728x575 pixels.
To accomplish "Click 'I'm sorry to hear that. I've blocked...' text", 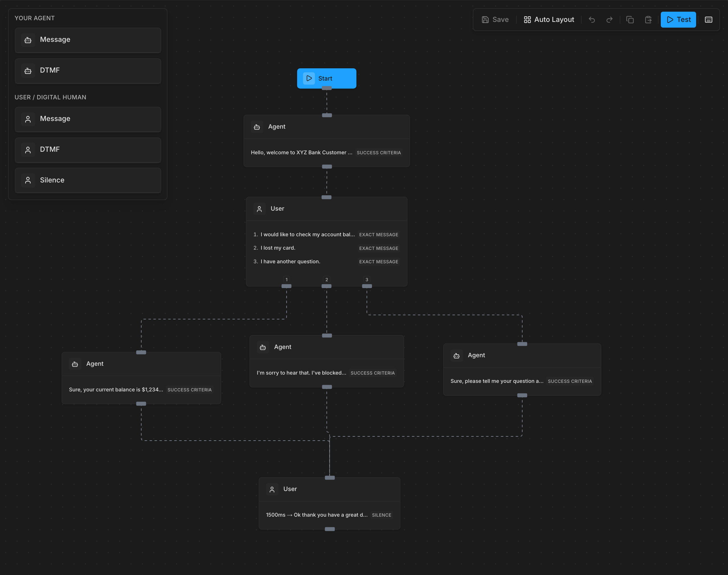I will (x=302, y=373).
